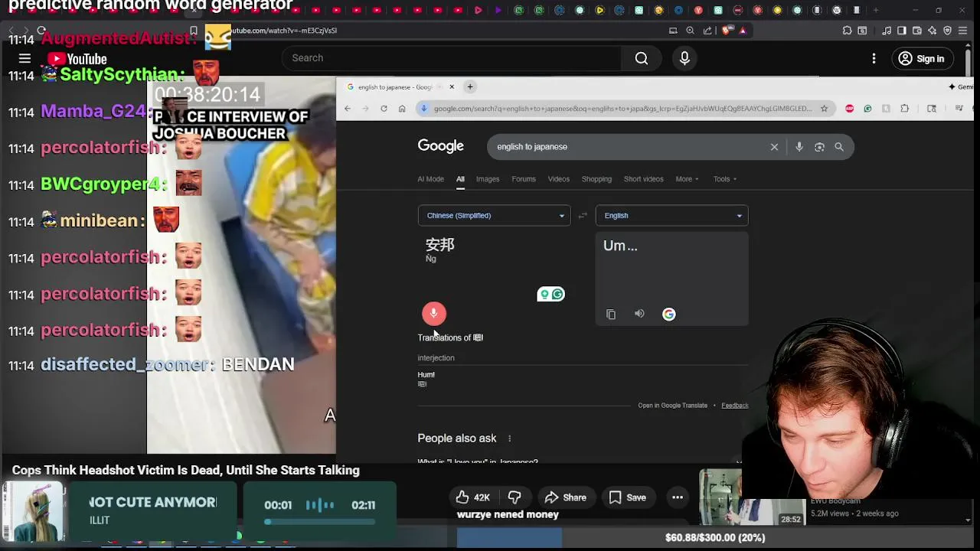Bookmark the Google page with star
The height and width of the screenshot is (551, 980).
tap(824, 109)
